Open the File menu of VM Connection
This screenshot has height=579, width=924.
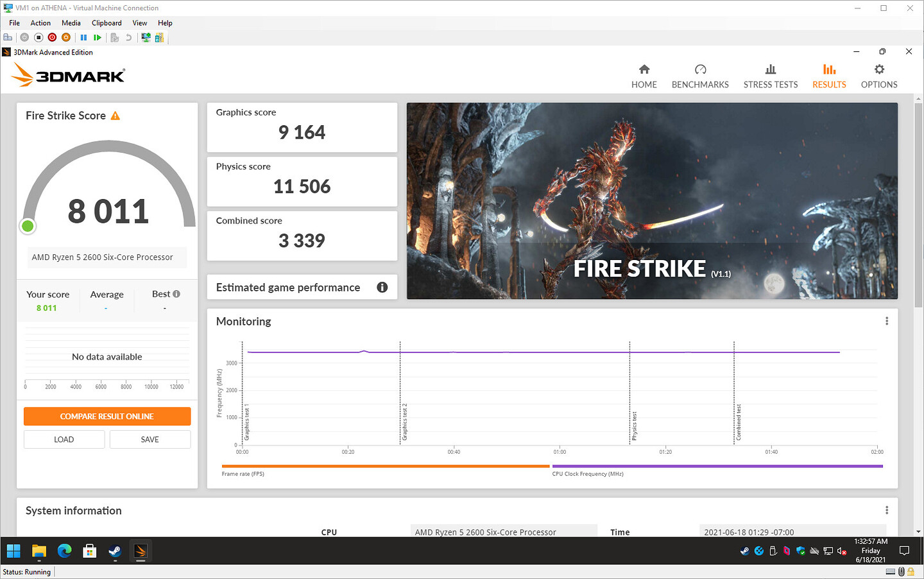coord(14,23)
